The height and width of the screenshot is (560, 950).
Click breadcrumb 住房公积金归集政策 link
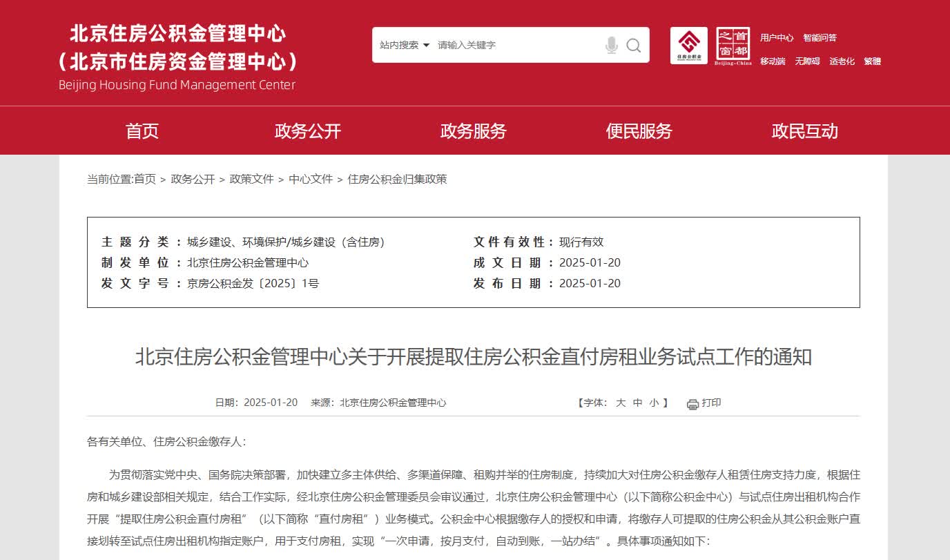click(398, 179)
